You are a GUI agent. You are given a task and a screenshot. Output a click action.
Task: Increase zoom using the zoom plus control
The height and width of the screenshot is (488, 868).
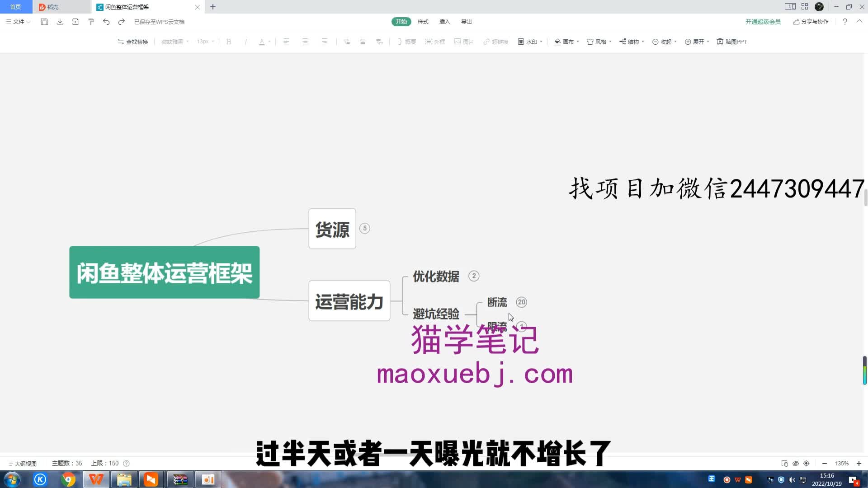point(859,463)
